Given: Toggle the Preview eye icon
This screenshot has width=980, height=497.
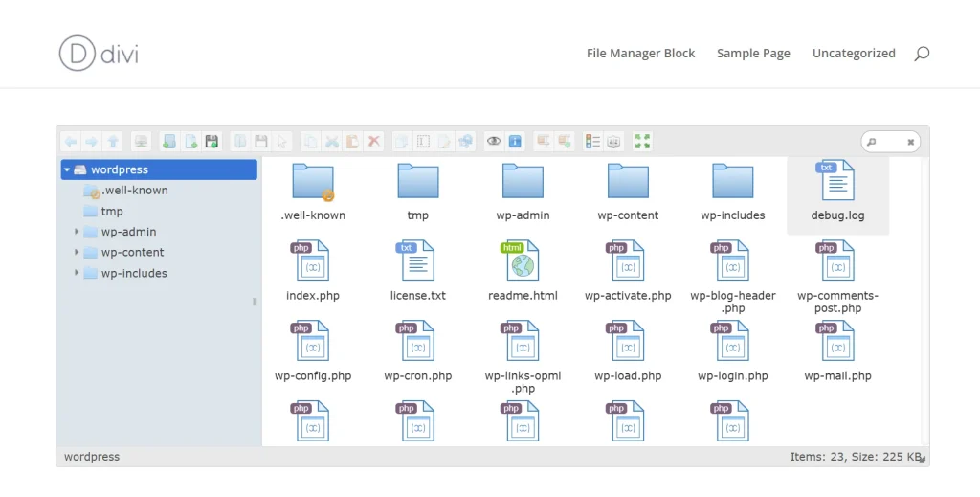Looking at the screenshot, I should click(494, 142).
